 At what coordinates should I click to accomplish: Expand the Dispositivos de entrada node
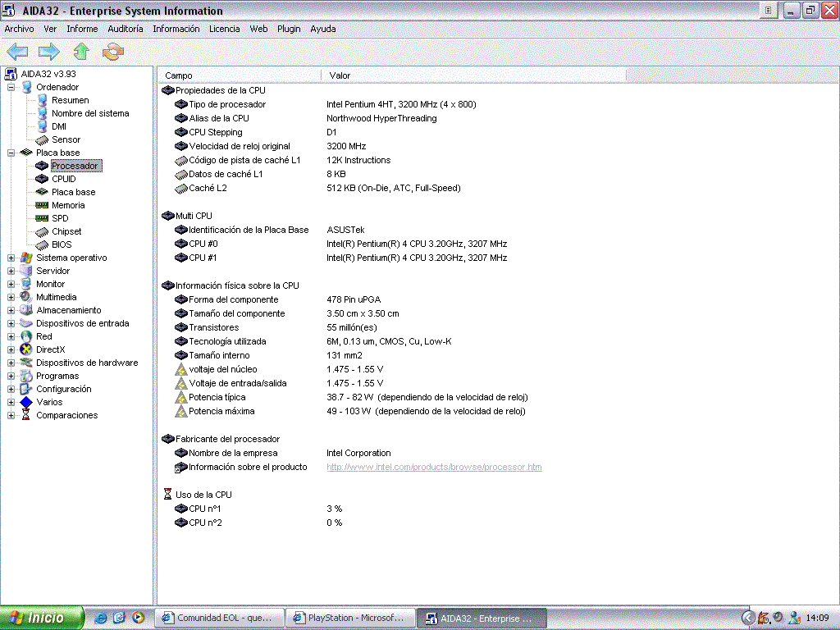[x=11, y=323]
